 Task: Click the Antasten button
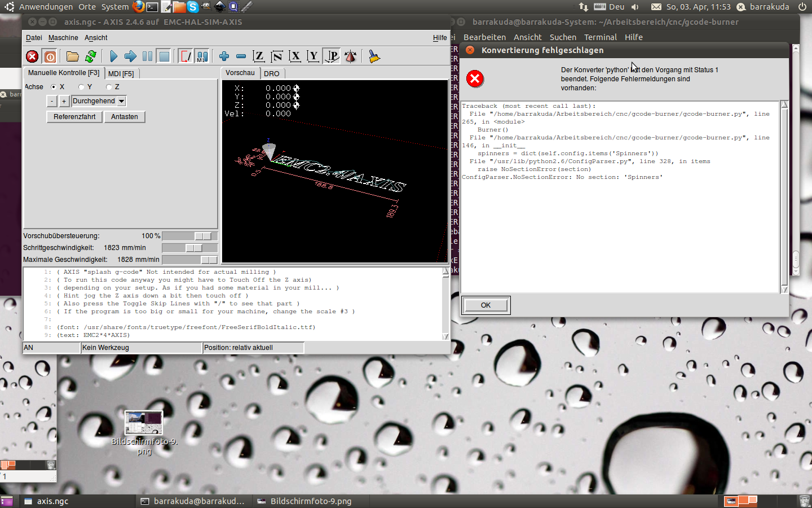point(125,117)
